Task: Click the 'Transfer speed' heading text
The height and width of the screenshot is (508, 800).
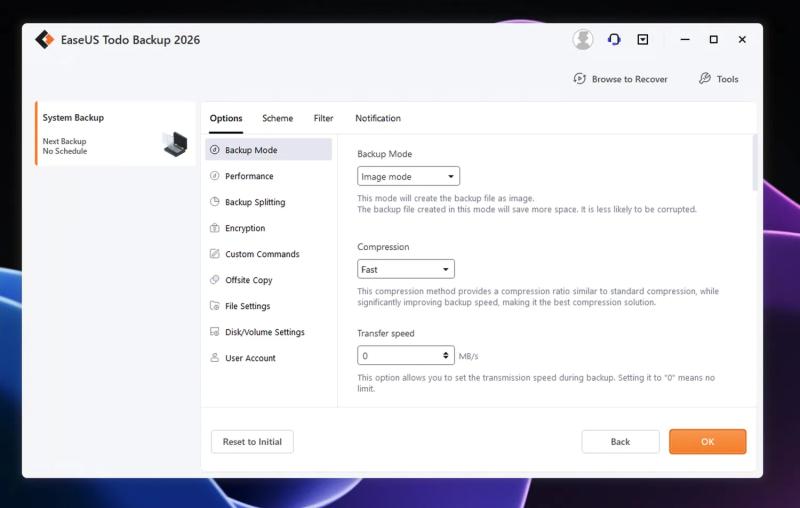Action: pos(386,334)
